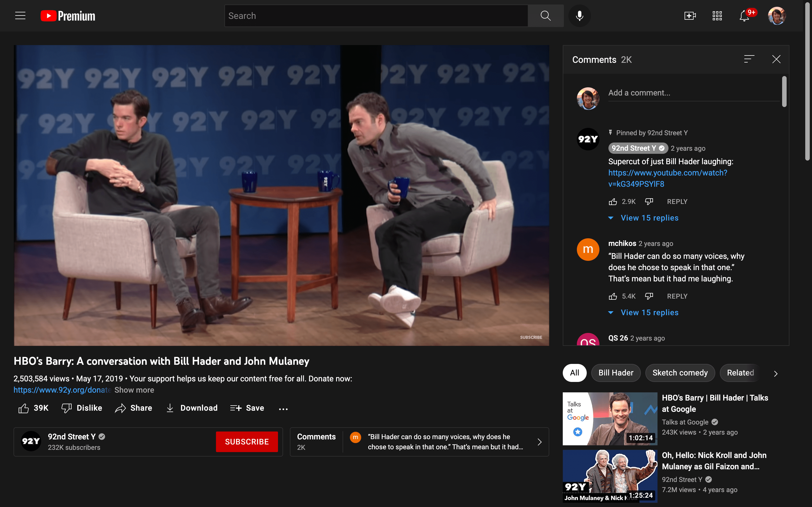This screenshot has height=507, width=812.
Task: Enable YouTube Premium subscription toggle
Action: click(67, 16)
